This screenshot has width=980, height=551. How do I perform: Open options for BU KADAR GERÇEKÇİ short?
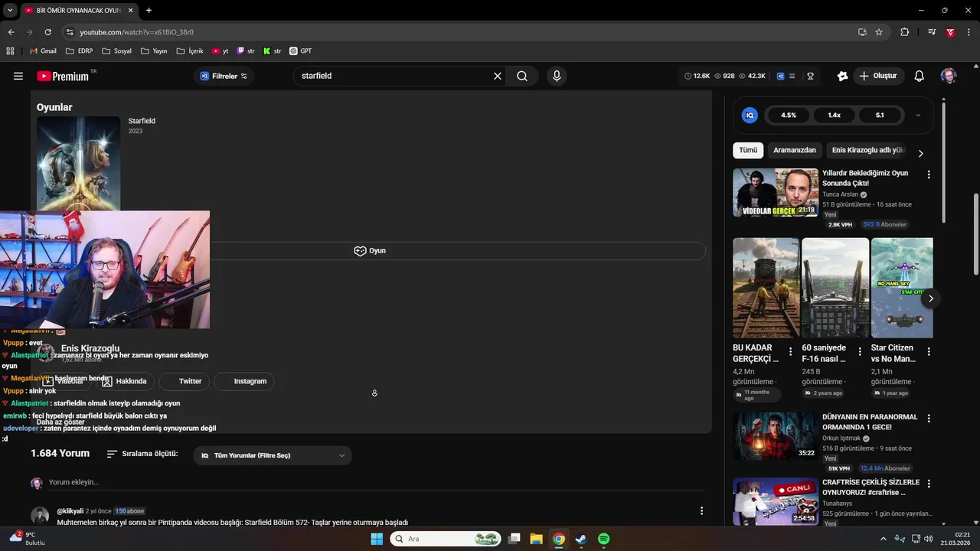point(791,352)
